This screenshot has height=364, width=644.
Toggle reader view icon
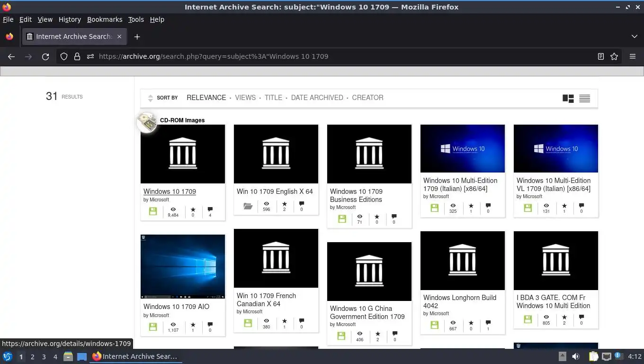(x=601, y=56)
